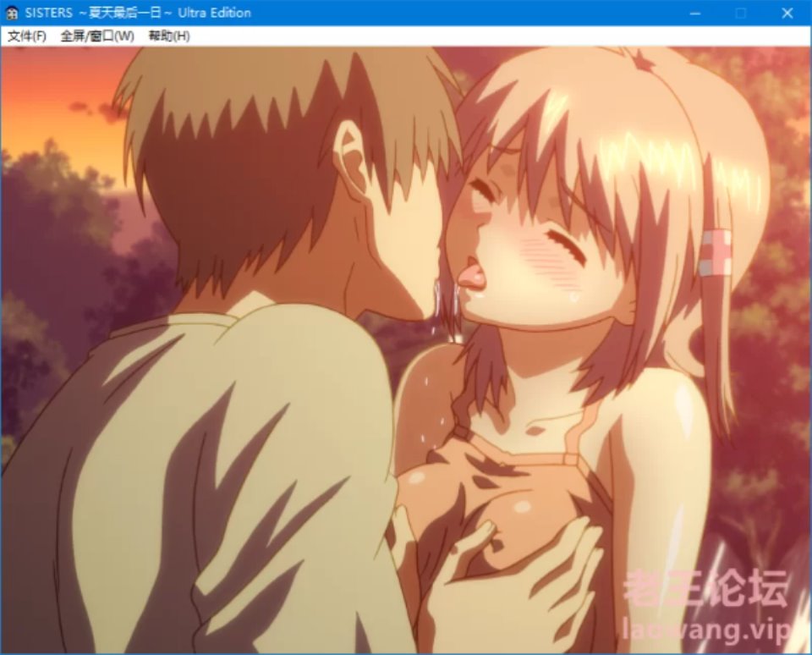
Task: Open the 帮助(H) menu
Action: (169, 36)
